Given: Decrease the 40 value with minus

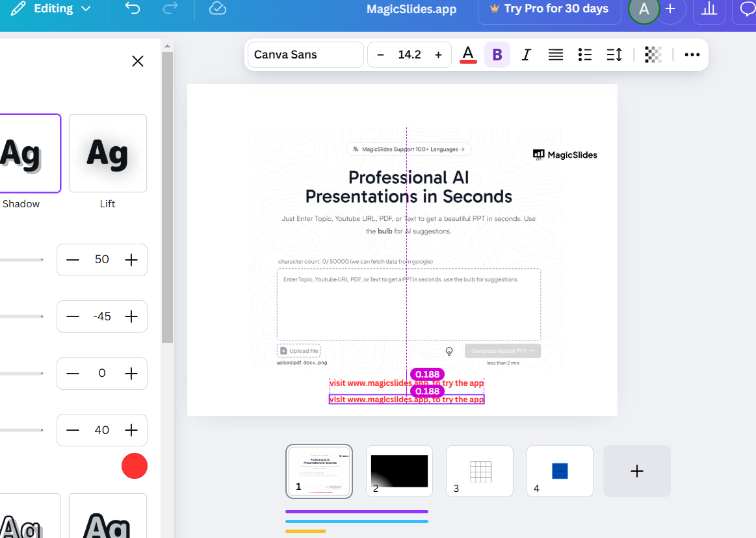Looking at the screenshot, I should click(73, 430).
